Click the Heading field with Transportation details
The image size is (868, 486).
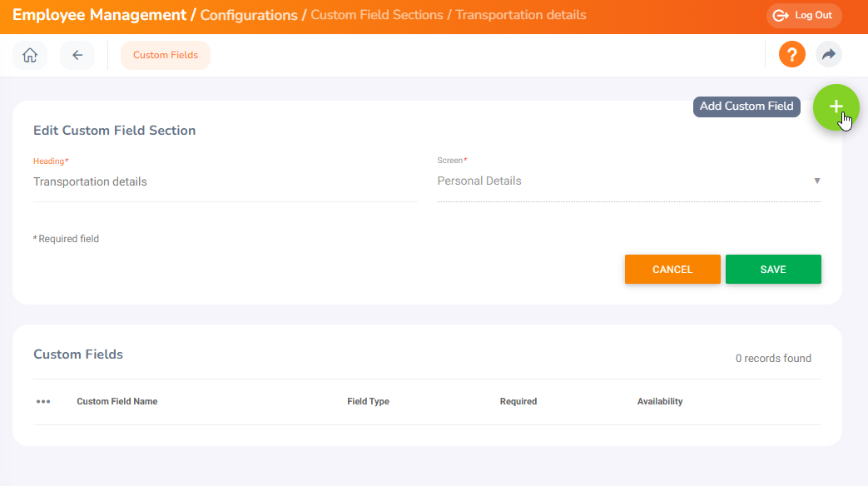pyautogui.click(x=224, y=181)
